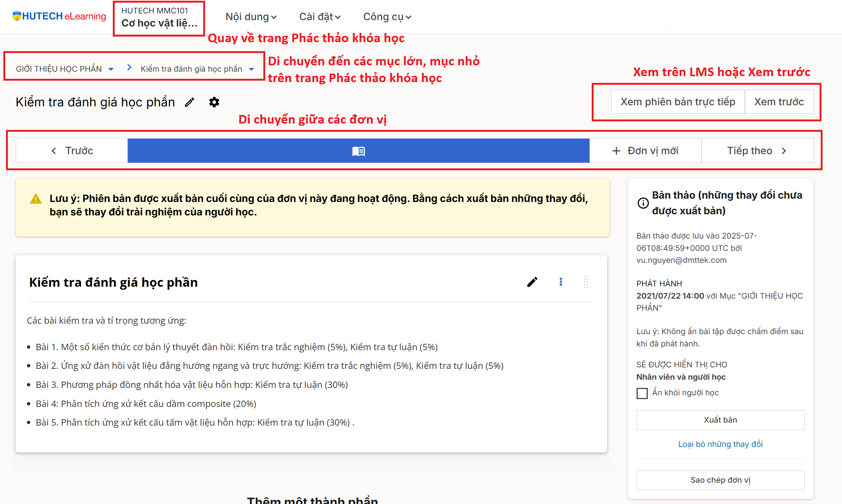Viewport: 842px width, 504px height.
Task: Click the 'Bài 3. Phương pháp đồng nhất hóa' line
Action: (x=192, y=385)
